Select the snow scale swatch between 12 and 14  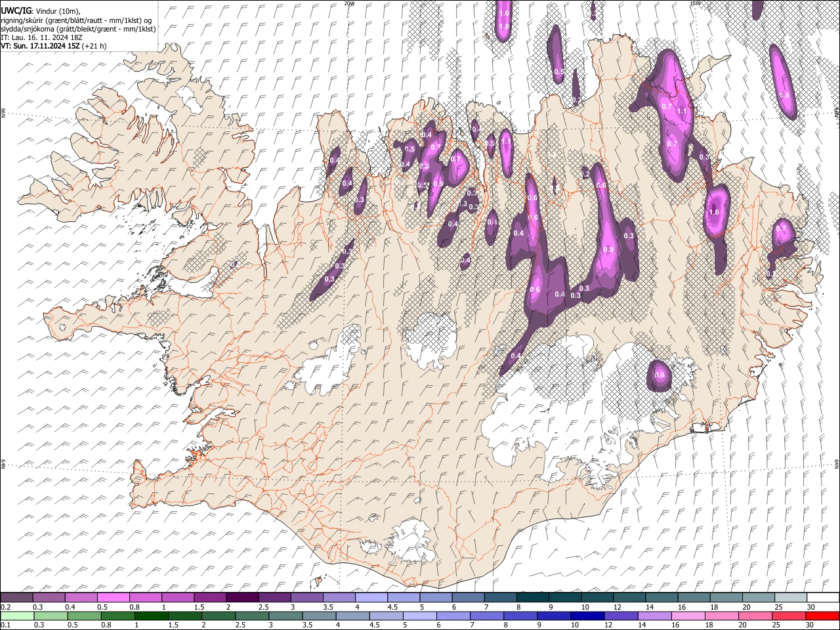(x=630, y=597)
